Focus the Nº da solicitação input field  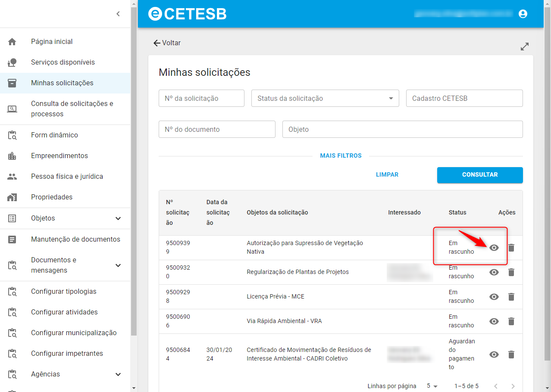tap(201, 98)
